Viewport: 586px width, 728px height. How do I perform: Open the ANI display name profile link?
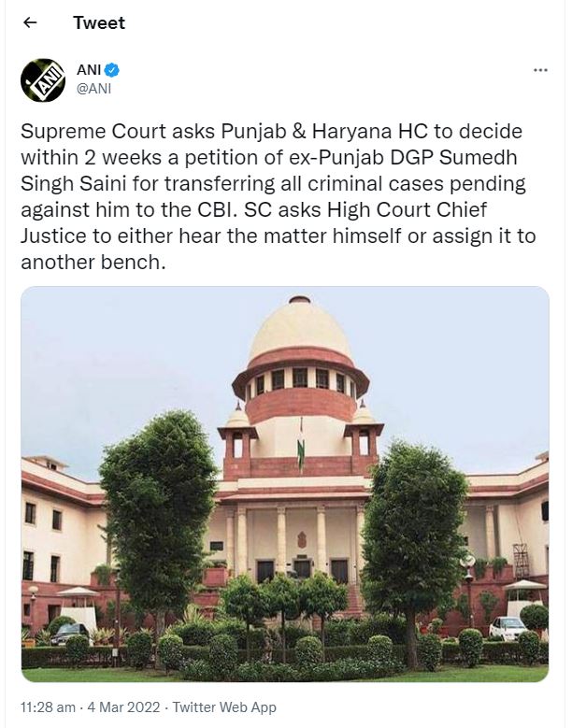[x=89, y=70]
